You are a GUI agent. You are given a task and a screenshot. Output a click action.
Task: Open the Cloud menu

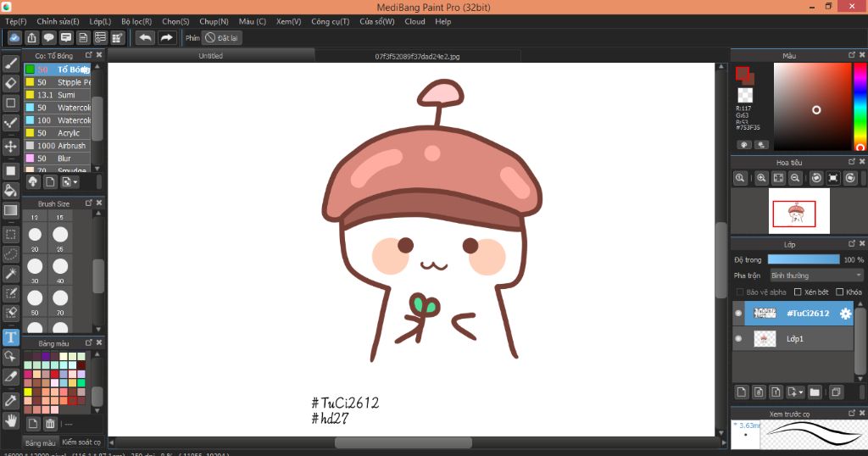click(x=415, y=21)
